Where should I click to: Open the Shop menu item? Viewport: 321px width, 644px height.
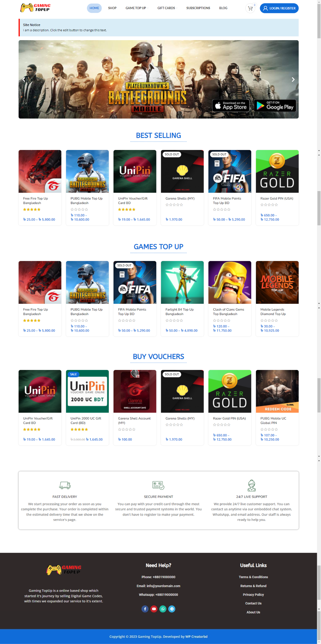point(112,8)
